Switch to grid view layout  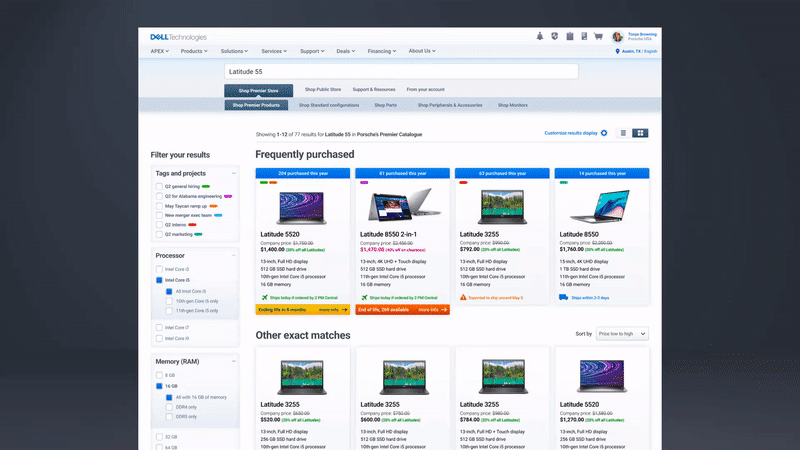click(x=640, y=133)
